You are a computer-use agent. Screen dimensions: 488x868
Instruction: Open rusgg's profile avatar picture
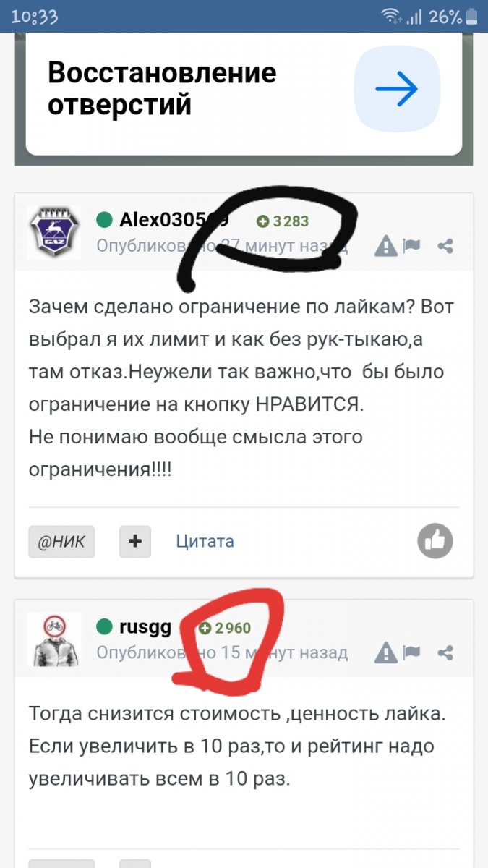click(x=54, y=639)
